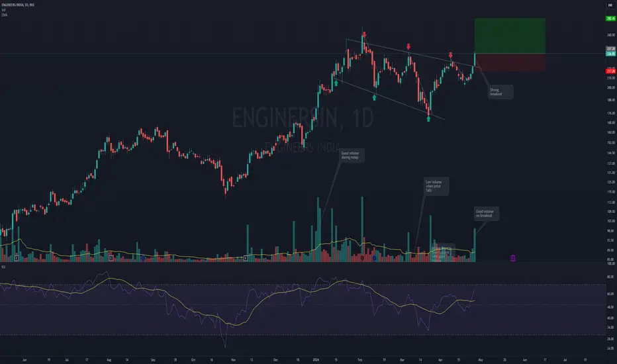Screen dimensions: 617x364
Task: Select red down arrow at April high
Action: (x=451, y=55)
